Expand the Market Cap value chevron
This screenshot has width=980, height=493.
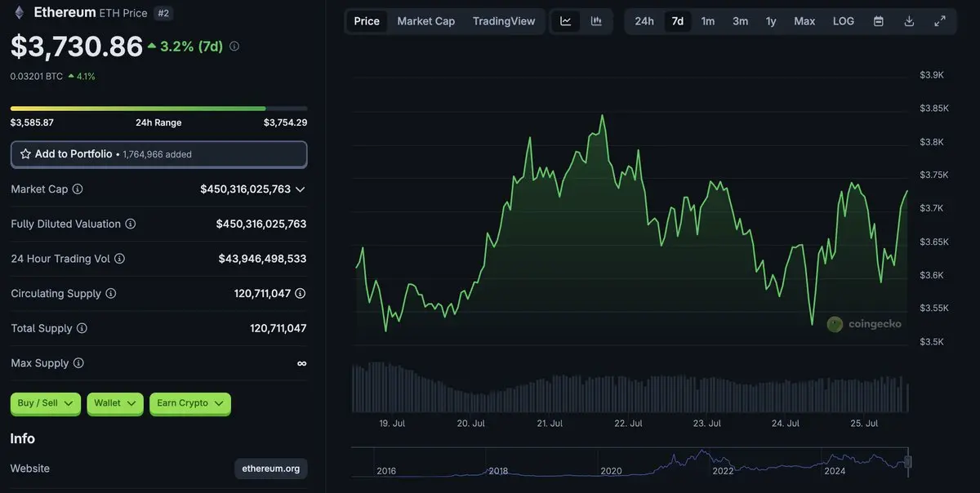[300, 189]
